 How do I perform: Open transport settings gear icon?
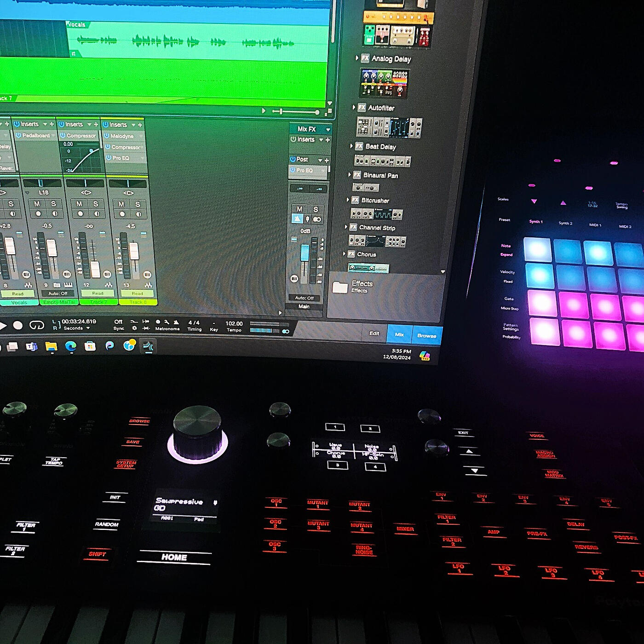(134, 328)
